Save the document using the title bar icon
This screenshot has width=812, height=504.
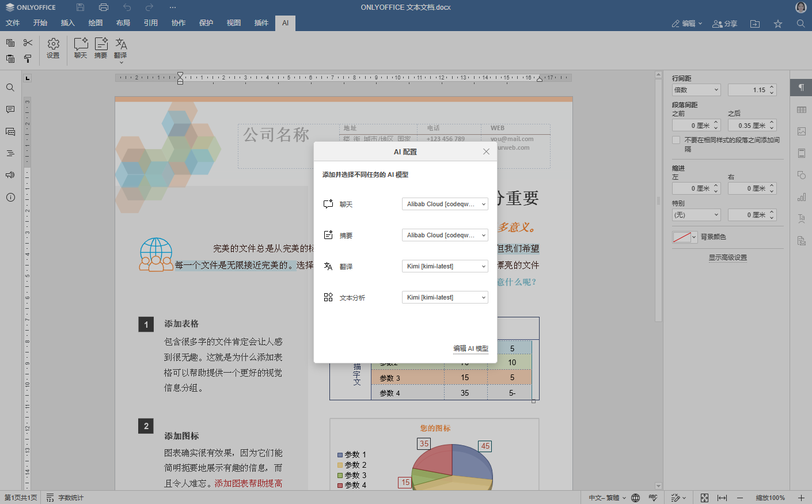[x=80, y=7]
